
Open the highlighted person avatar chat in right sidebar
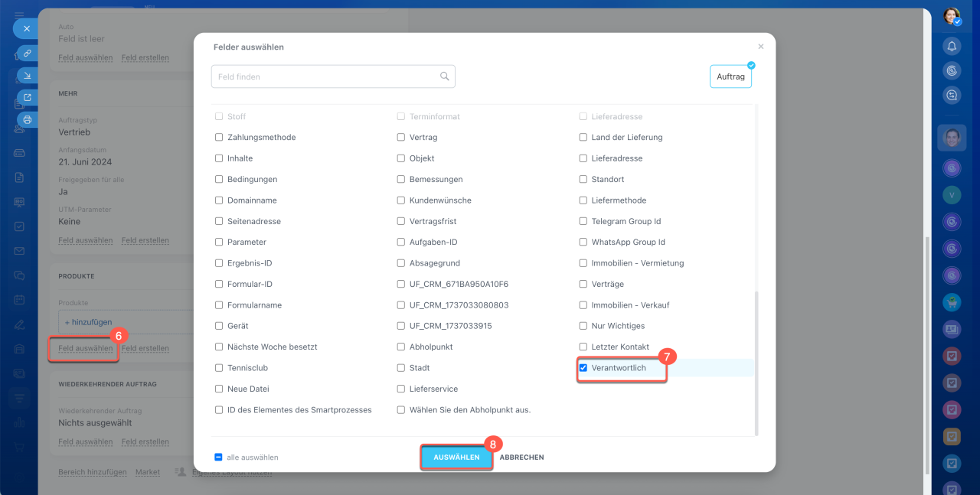coord(952,138)
